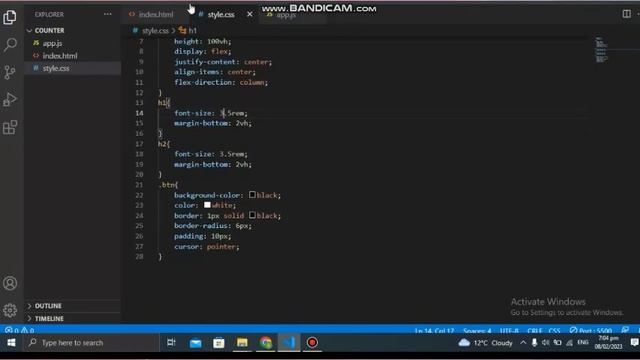Click black swatch on border line
This screenshot has width=640, height=360.
pyautogui.click(x=252, y=215)
